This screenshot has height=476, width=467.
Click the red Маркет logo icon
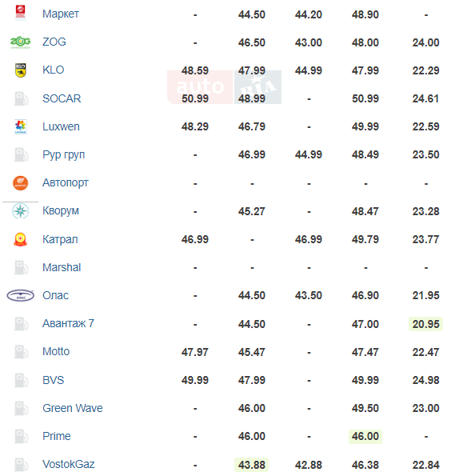click(x=20, y=13)
